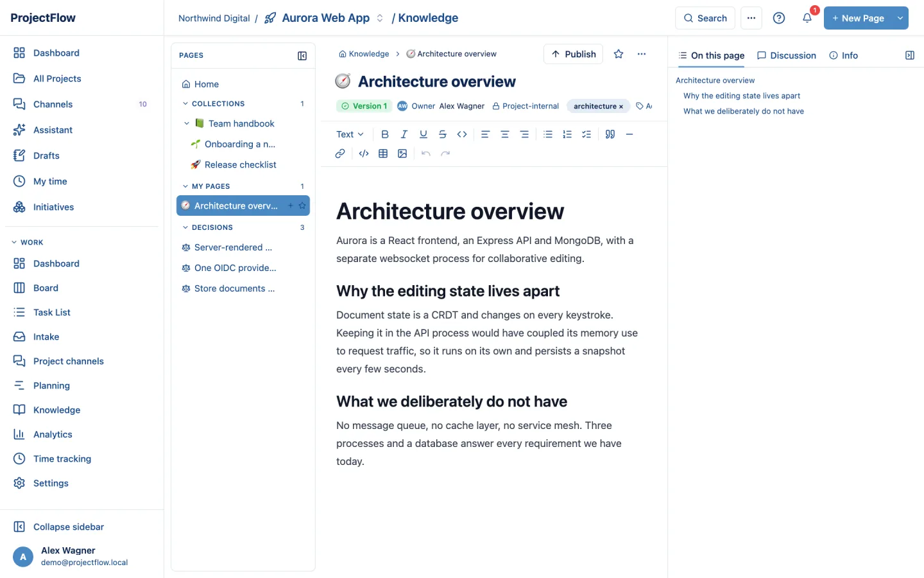Apply strikethrough formatting
924x578 pixels.
pos(443,134)
